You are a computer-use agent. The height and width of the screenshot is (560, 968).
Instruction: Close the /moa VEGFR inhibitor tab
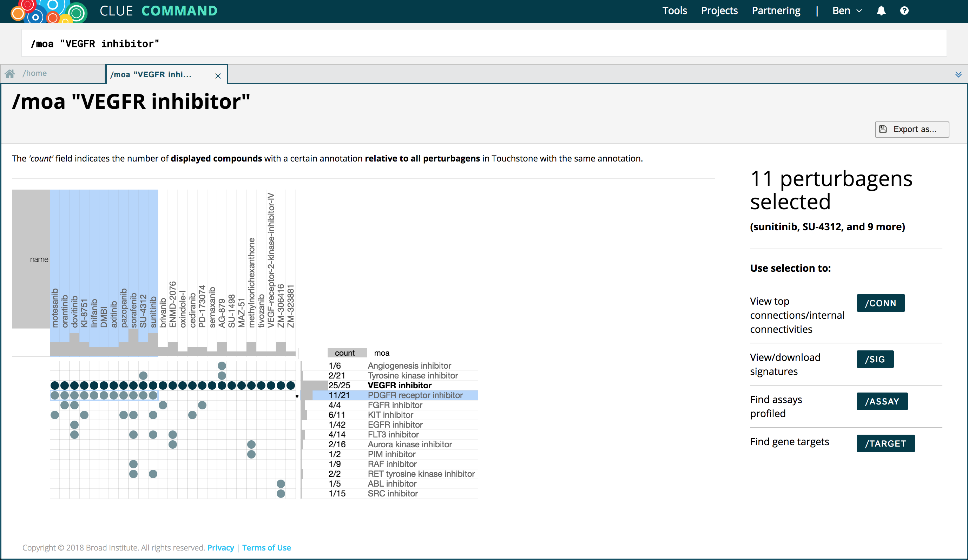click(x=218, y=76)
